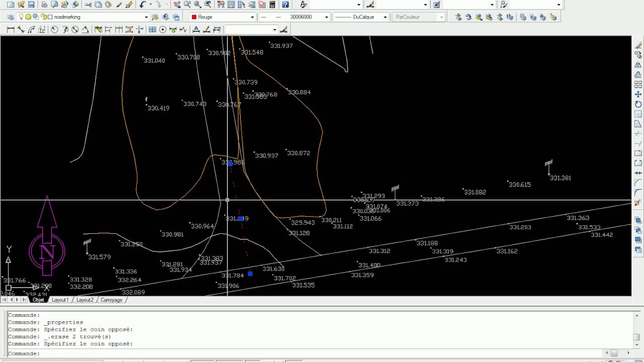Select the Erase tool in Modify toolbar
This screenshot has height=362, width=644.
638,45
